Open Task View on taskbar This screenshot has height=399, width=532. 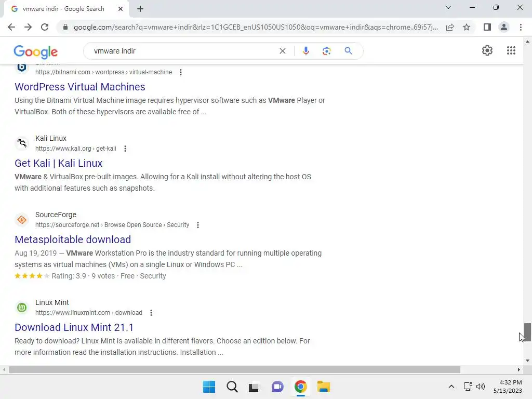[x=254, y=387]
